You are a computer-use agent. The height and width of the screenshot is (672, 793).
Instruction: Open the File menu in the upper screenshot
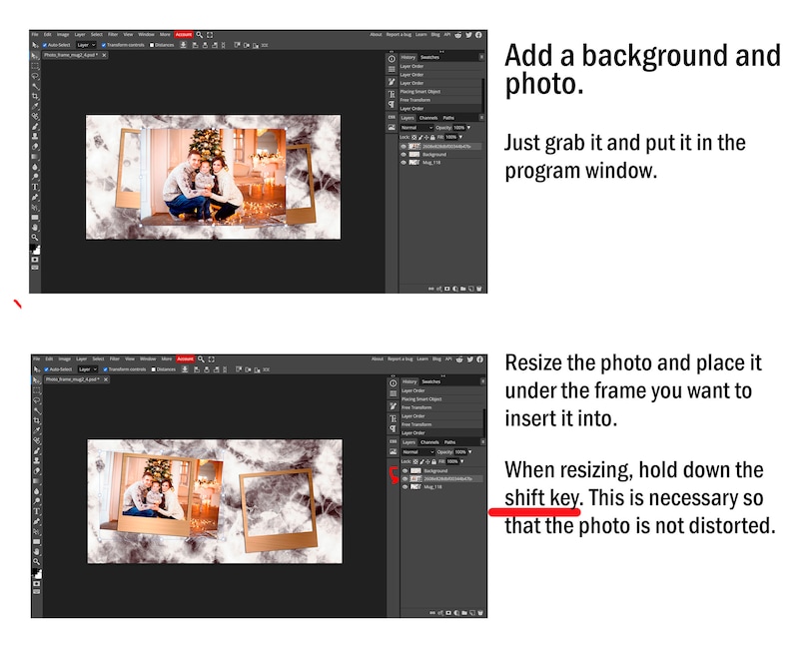(x=35, y=34)
